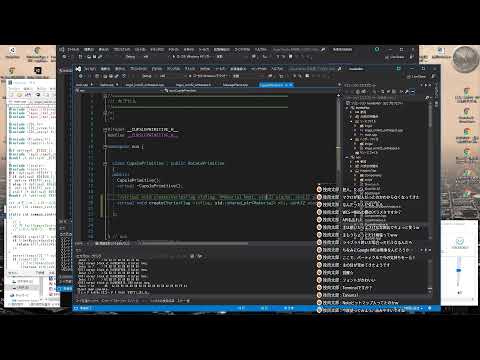The image size is (480, 360).
Task: Switch to the imgui_impl .cpp editor tab
Action: pos(145,85)
